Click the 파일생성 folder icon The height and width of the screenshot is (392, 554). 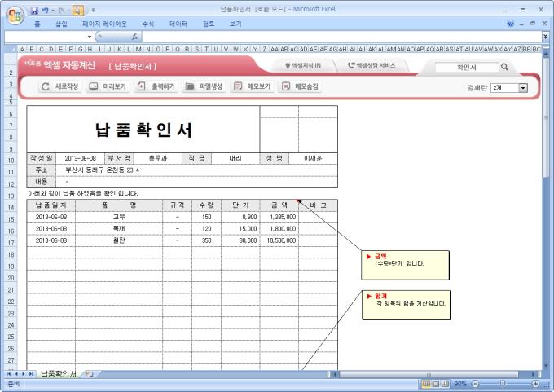pyautogui.click(x=190, y=86)
